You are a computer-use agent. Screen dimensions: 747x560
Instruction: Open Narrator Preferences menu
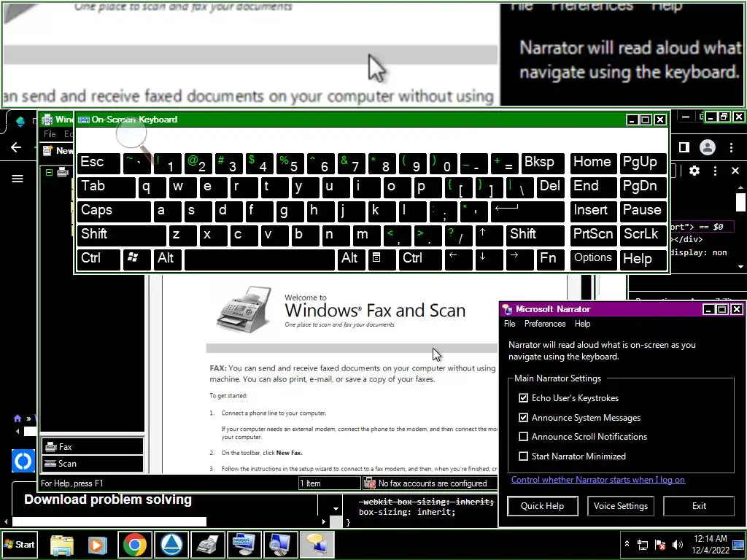pos(544,324)
